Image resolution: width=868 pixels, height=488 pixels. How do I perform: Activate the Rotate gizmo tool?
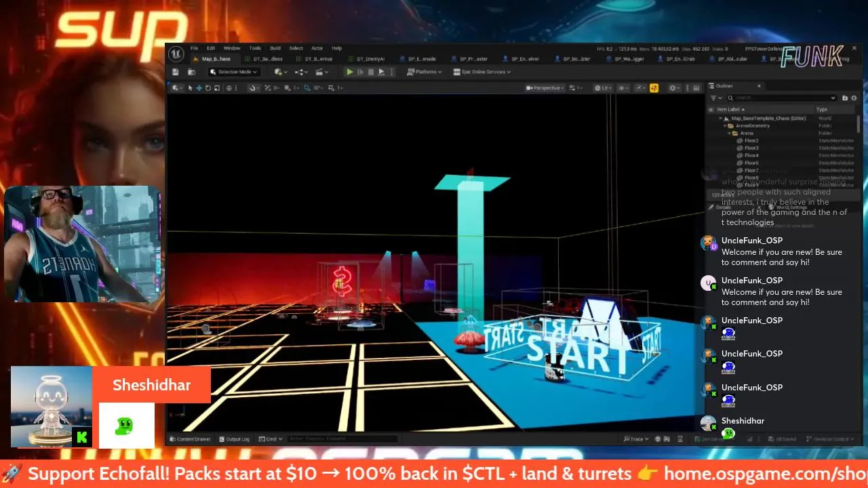tap(208, 88)
